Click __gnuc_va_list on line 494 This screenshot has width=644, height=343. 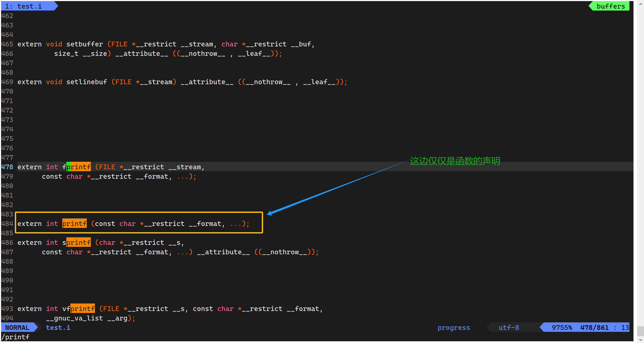75,318
